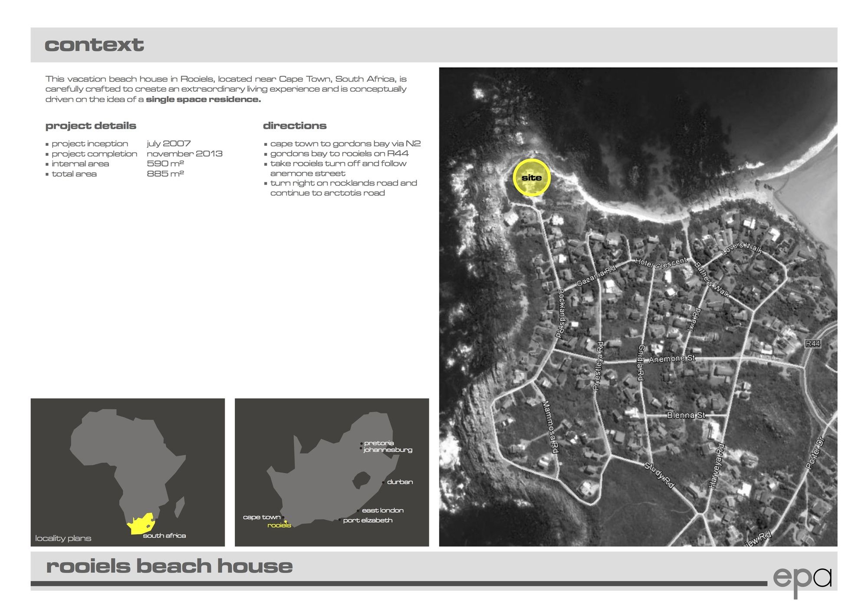The image size is (868, 614).
Task: Click the rooiels beach house title
Action: (x=169, y=566)
